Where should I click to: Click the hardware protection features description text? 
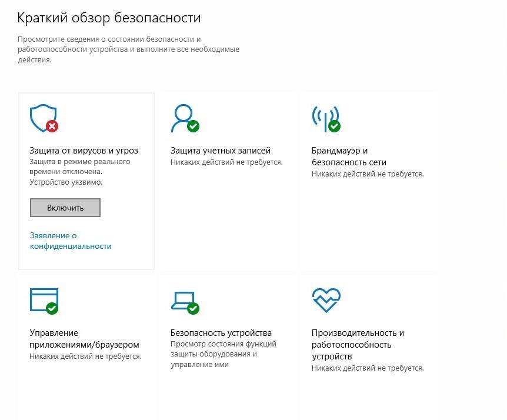[x=223, y=354]
